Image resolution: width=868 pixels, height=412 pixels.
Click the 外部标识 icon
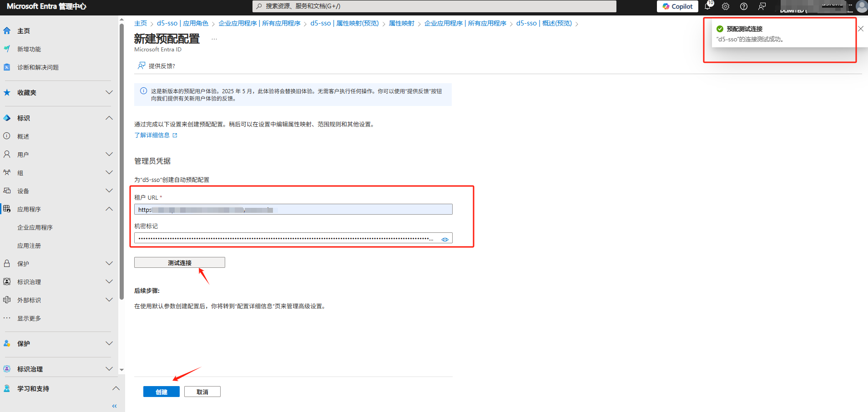click(7, 300)
